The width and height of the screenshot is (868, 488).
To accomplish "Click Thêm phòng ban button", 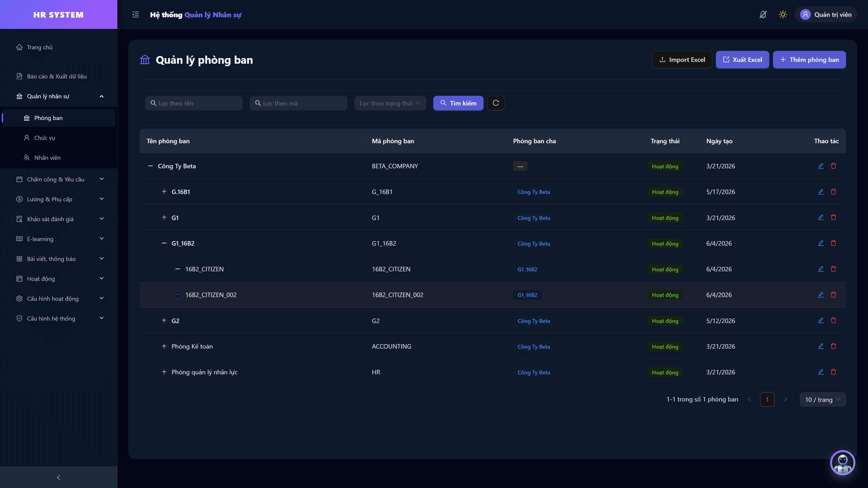I will click(809, 60).
